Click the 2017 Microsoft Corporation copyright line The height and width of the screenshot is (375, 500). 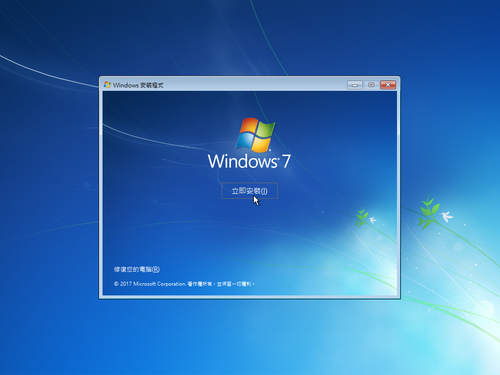[x=184, y=284]
